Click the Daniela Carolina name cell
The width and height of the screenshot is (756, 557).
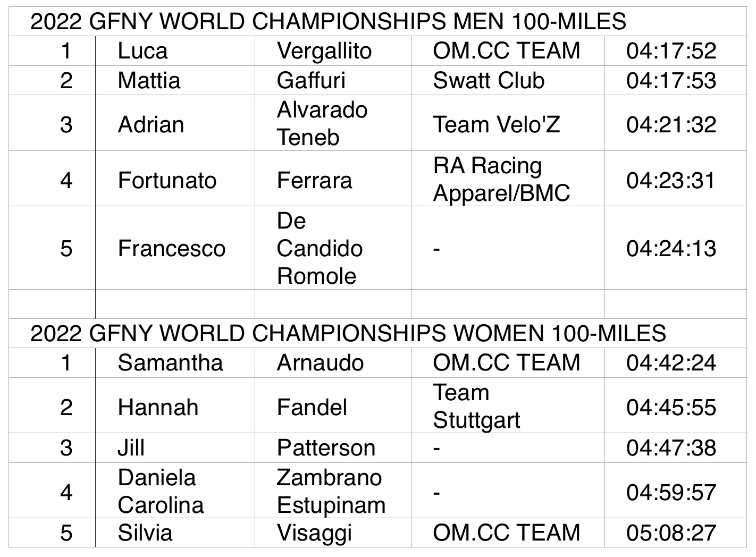[161, 491]
